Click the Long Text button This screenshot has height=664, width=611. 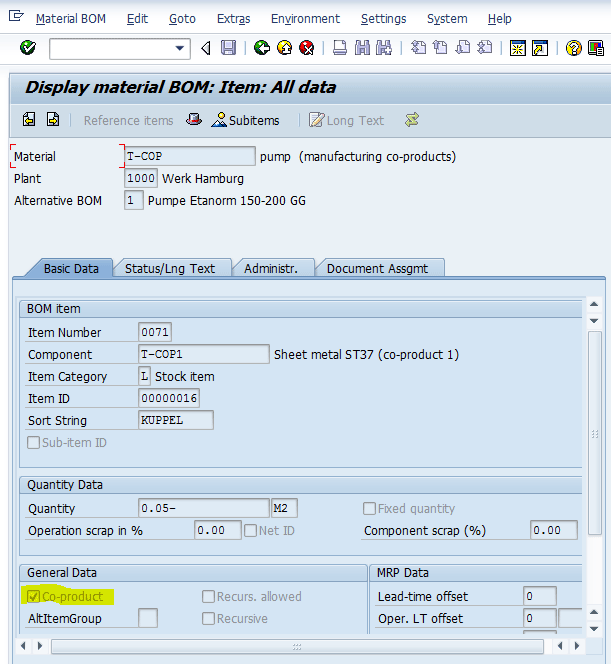[x=345, y=120]
